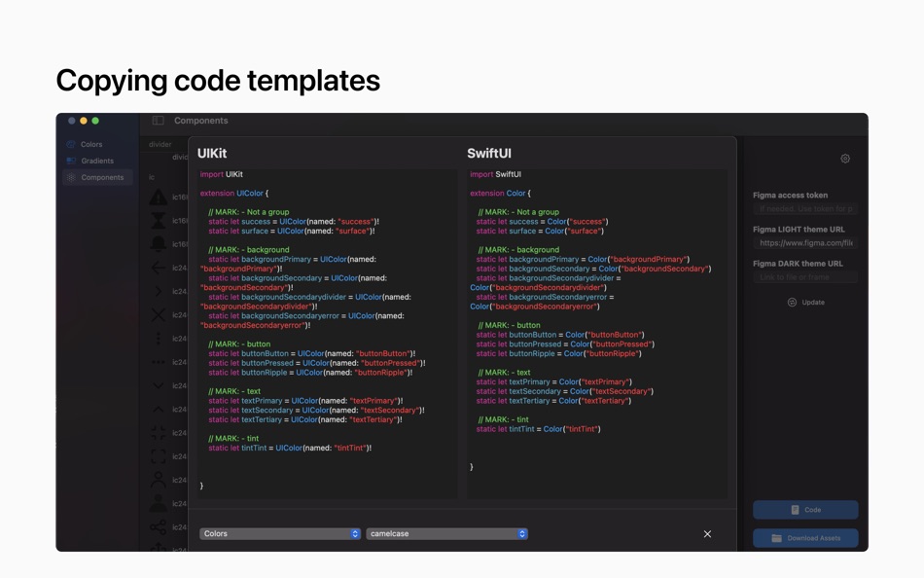This screenshot has height=578, width=924.
Task: Click '// MARK: - button' in UIKit pane
Action: click(239, 344)
